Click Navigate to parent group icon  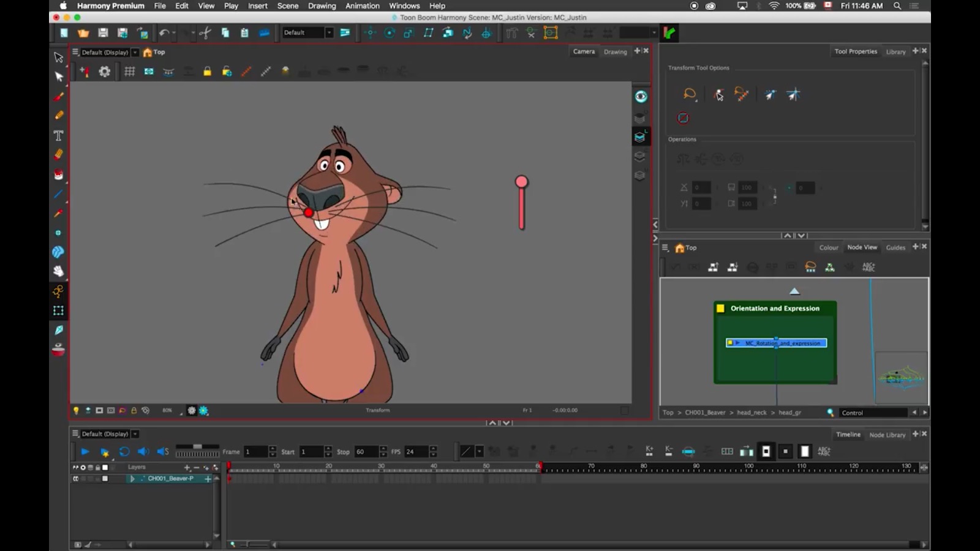713,267
